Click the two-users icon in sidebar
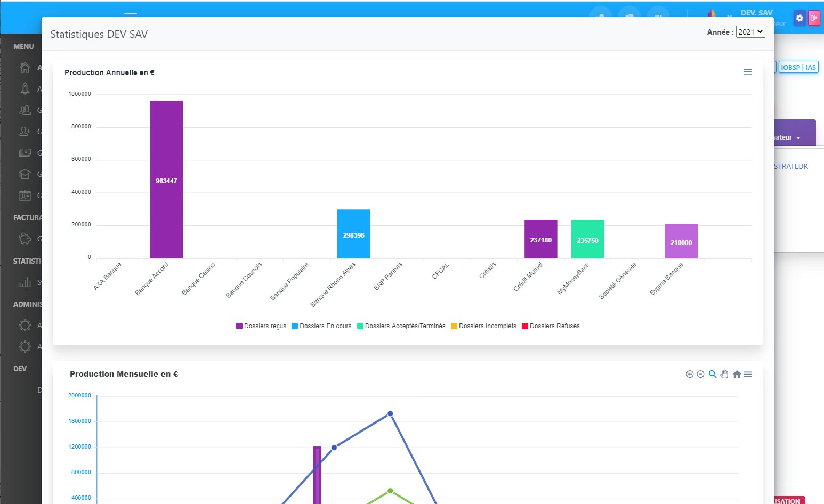The width and height of the screenshot is (824, 504). coord(25,110)
